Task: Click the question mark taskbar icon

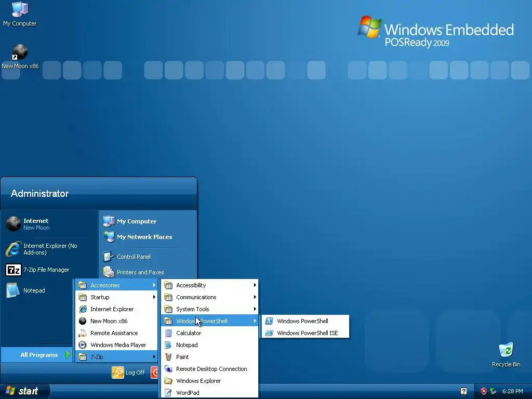Action: [463, 391]
